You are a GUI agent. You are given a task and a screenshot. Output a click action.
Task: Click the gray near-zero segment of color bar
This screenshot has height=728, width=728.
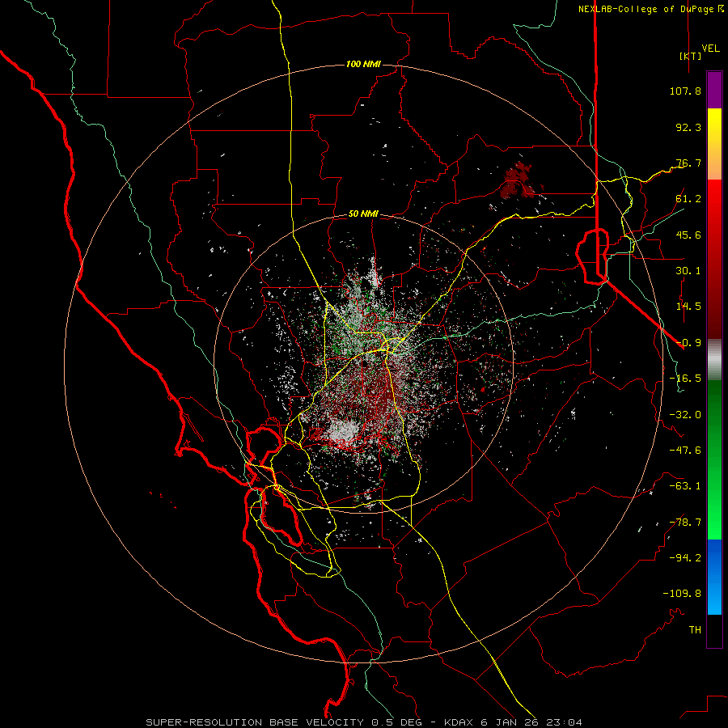click(714, 359)
